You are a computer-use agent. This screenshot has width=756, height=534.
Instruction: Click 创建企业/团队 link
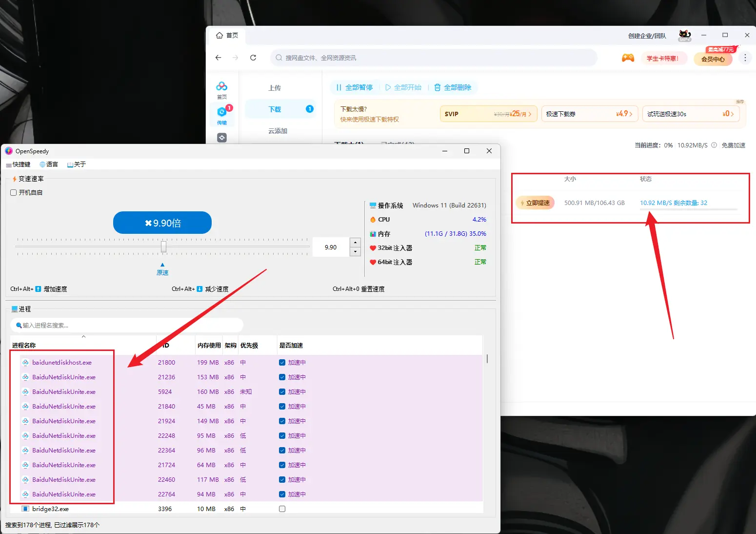click(647, 36)
